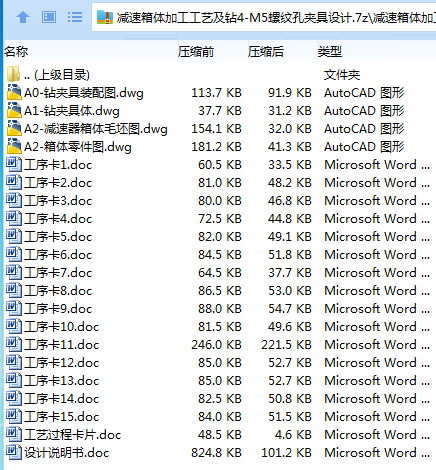Click the Word icon of 工序卡2.doc
The width and height of the screenshot is (436, 470).
coord(14,182)
